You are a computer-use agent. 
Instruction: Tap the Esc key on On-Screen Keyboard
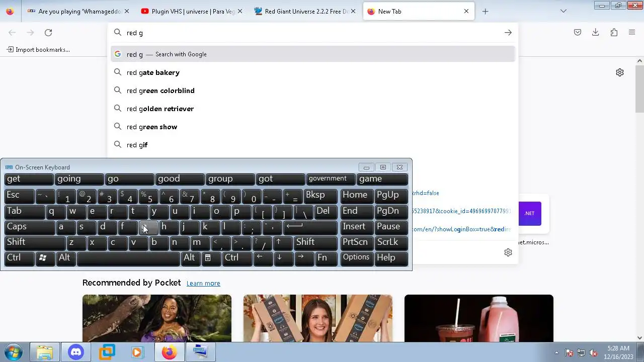click(x=20, y=196)
